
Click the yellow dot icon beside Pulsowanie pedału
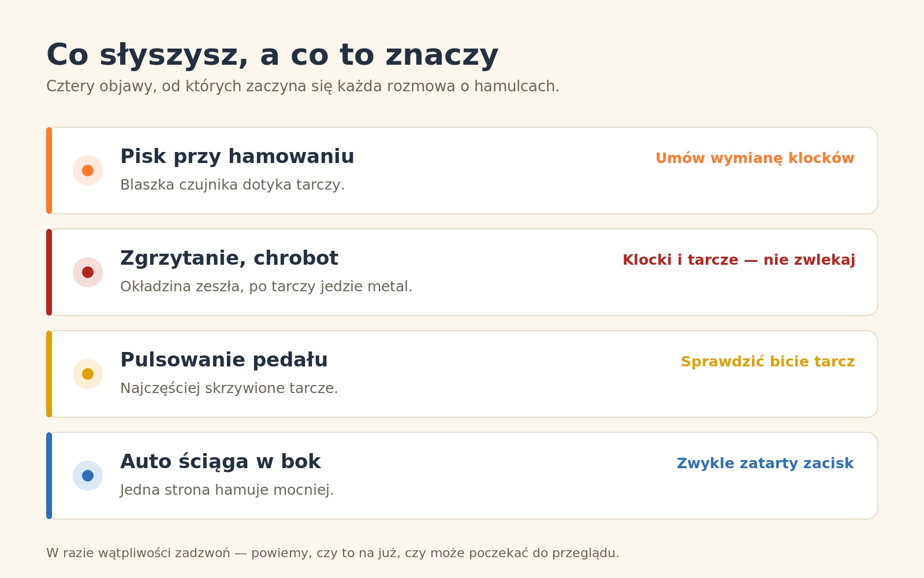point(88,374)
